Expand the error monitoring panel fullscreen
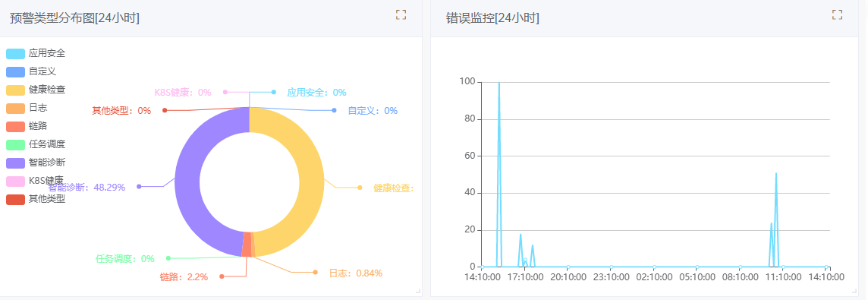The height and width of the screenshot is (300, 868). 838,15
